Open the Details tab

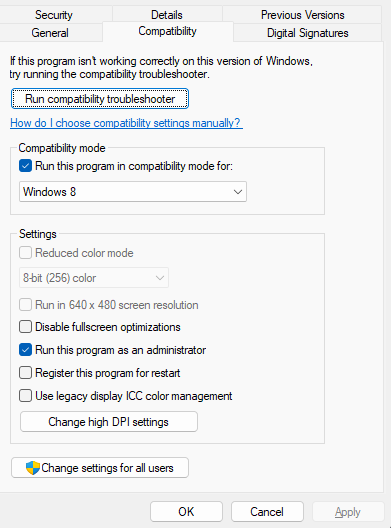pos(167,15)
